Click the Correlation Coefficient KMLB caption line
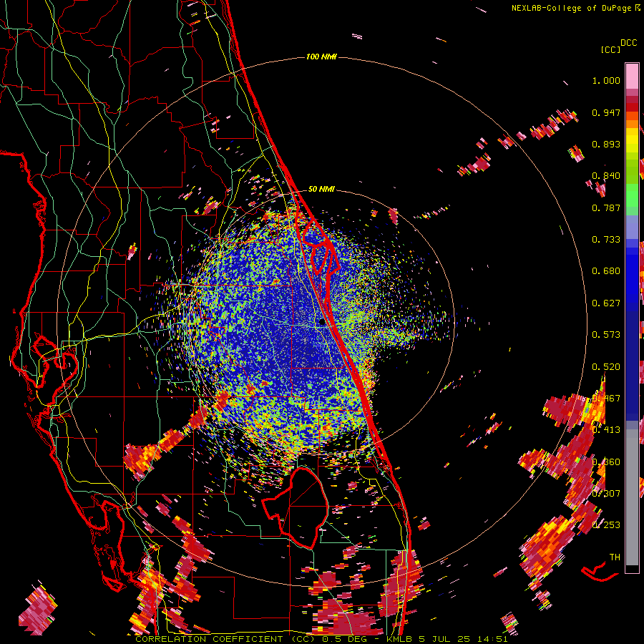The width and height of the screenshot is (644, 644). click(x=321, y=639)
